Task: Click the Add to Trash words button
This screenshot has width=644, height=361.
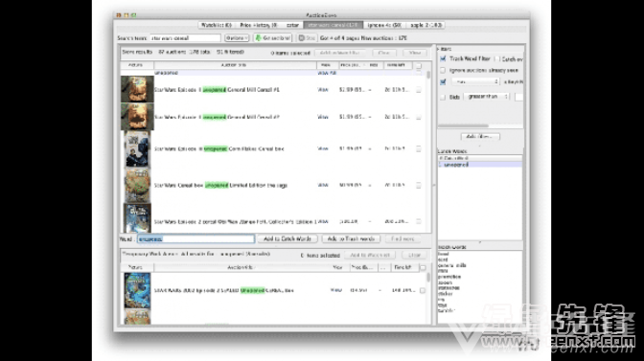Action: point(351,238)
